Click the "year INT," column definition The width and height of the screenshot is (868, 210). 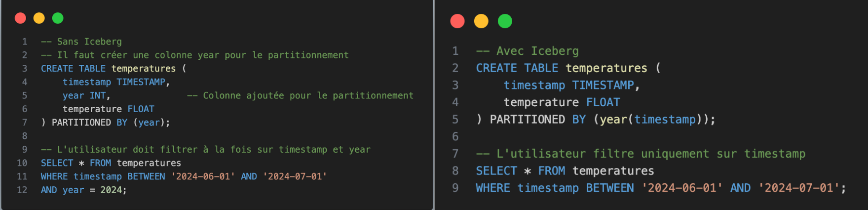click(x=86, y=95)
